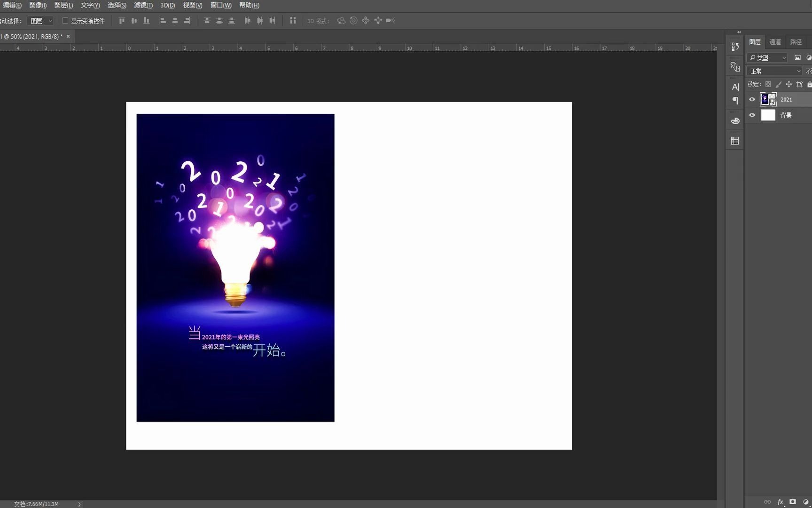Screen dimensions: 812x508
Task: Open blend mode 正常 dropdown
Action: [774, 71]
